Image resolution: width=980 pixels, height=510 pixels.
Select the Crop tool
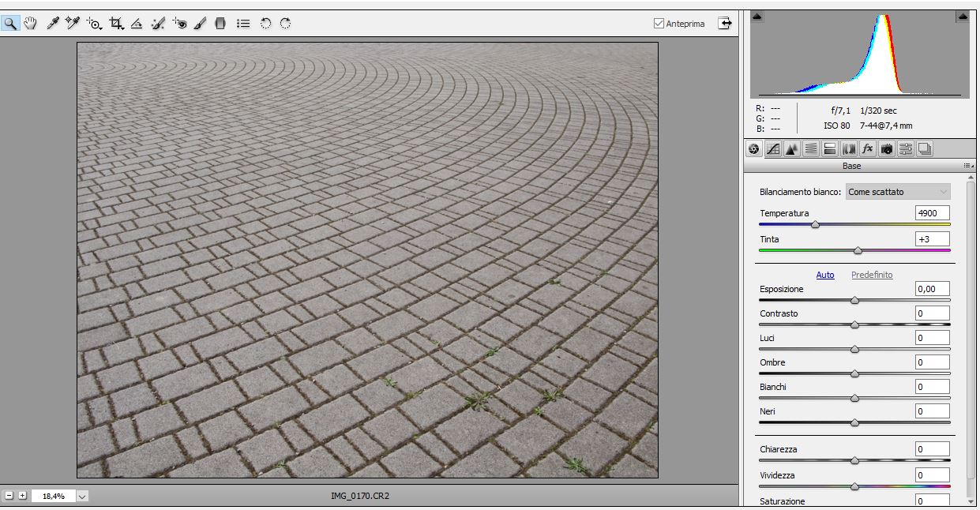(x=117, y=24)
